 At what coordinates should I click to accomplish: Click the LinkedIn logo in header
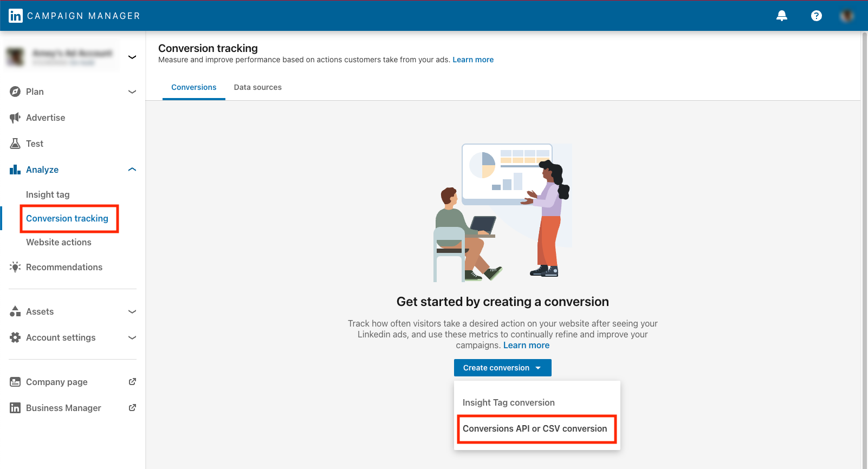click(x=16, y=16)
